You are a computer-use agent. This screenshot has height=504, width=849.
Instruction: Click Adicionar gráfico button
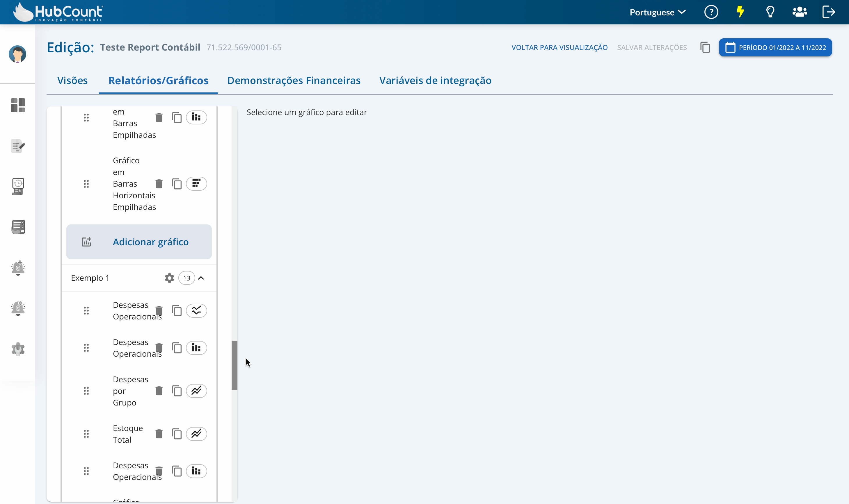click(139, 242)
